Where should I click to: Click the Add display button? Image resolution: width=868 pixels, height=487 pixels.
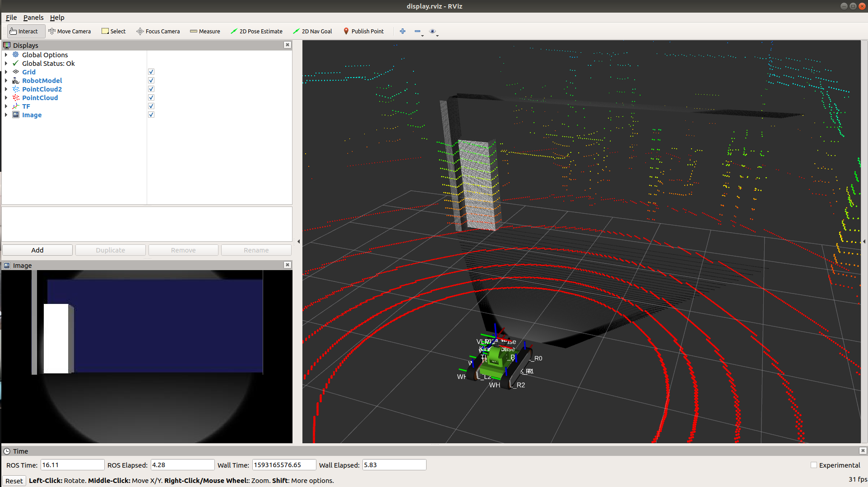coord(37,250)
